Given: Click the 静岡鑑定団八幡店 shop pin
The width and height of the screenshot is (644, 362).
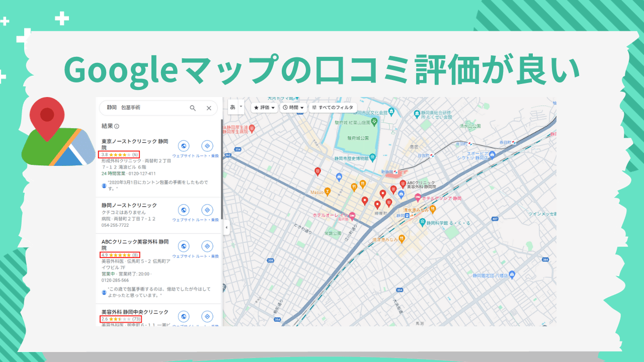Looking at the screenshot, I should coord(512,275).
